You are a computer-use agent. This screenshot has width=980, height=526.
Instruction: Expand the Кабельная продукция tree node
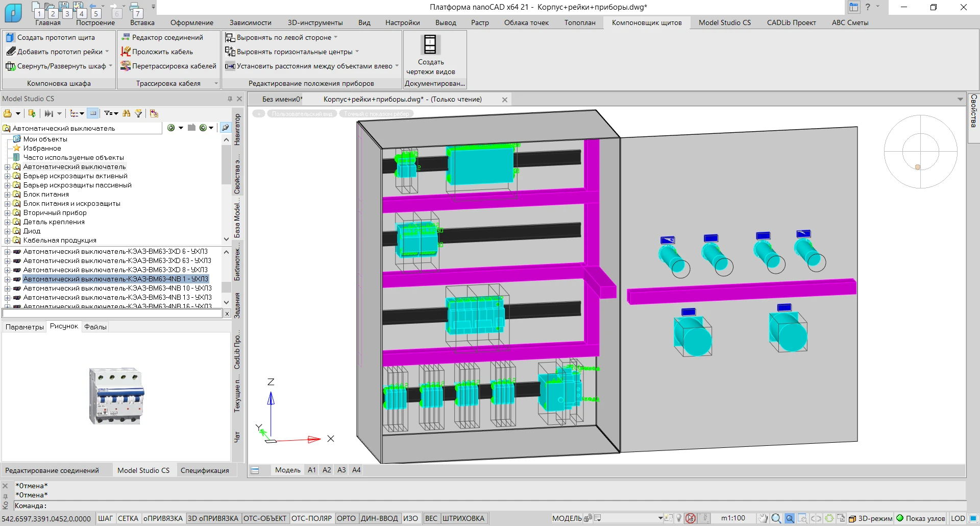point(8,241)
